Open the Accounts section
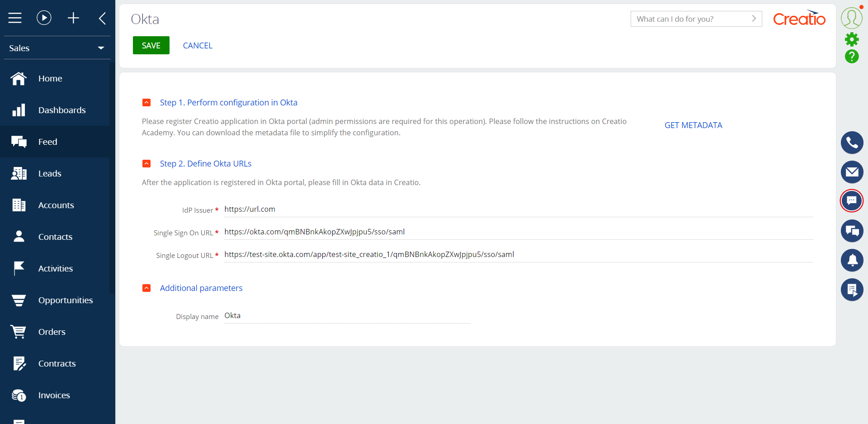Screen dimensions: 868x424 19,205
